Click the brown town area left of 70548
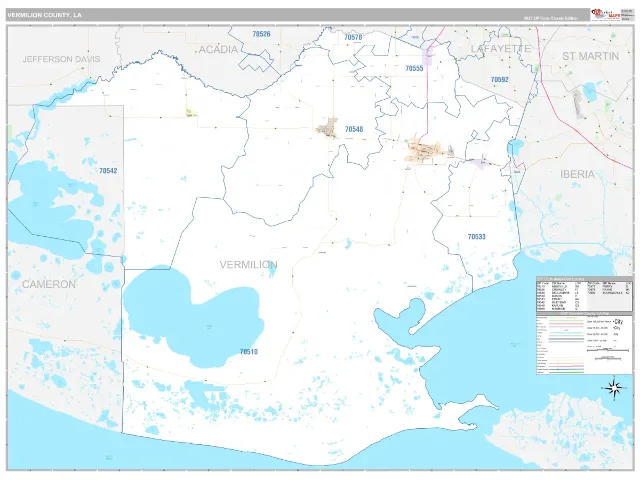Image resolution: width=640 pixels, height=480 pixels. point(329,128)
